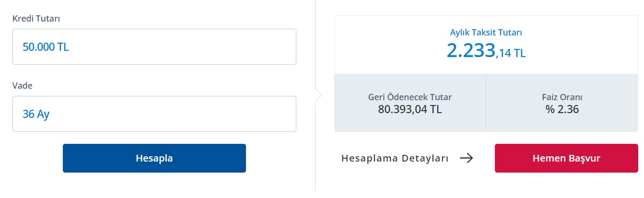Click the Hesapla button
The image size is (644, 198).
[154, 158]
